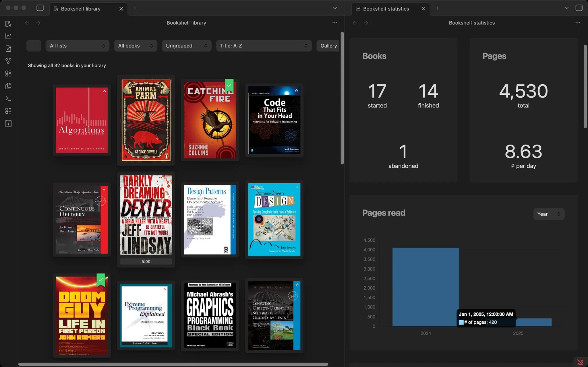The width and height of the screenshot is (588, 367).
Task: Open the graph view ribbon icon
Action: pos(8,61)
